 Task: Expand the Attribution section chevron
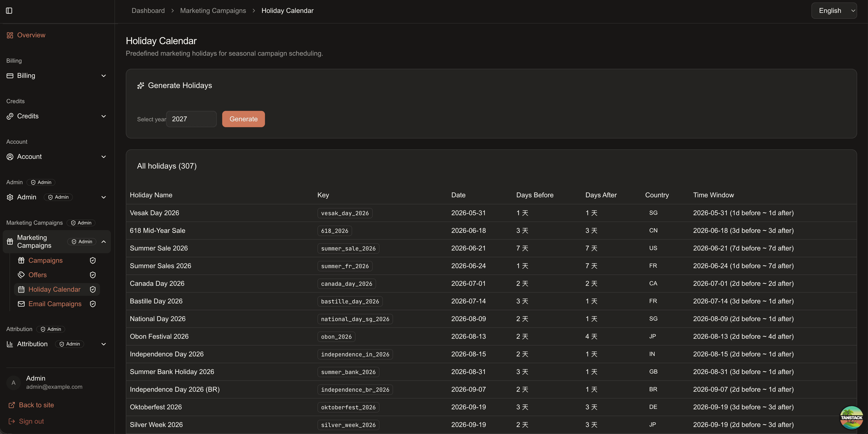(x=103, y=344)
